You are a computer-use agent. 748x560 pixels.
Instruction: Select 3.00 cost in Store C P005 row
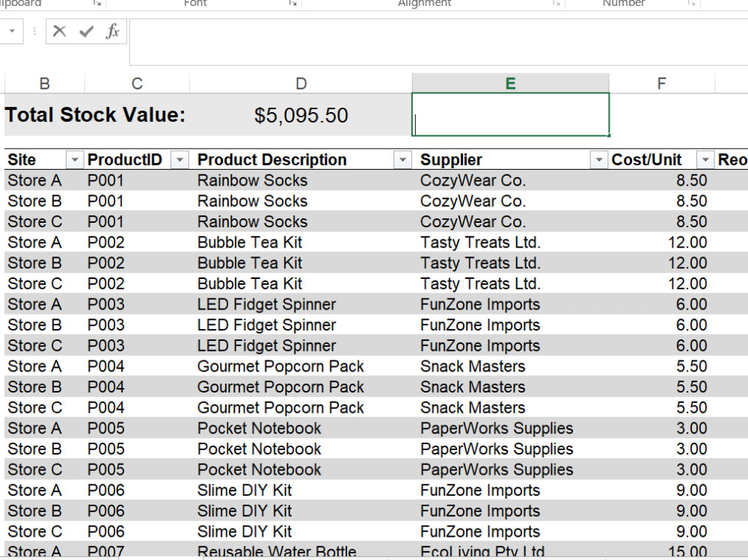662,470
